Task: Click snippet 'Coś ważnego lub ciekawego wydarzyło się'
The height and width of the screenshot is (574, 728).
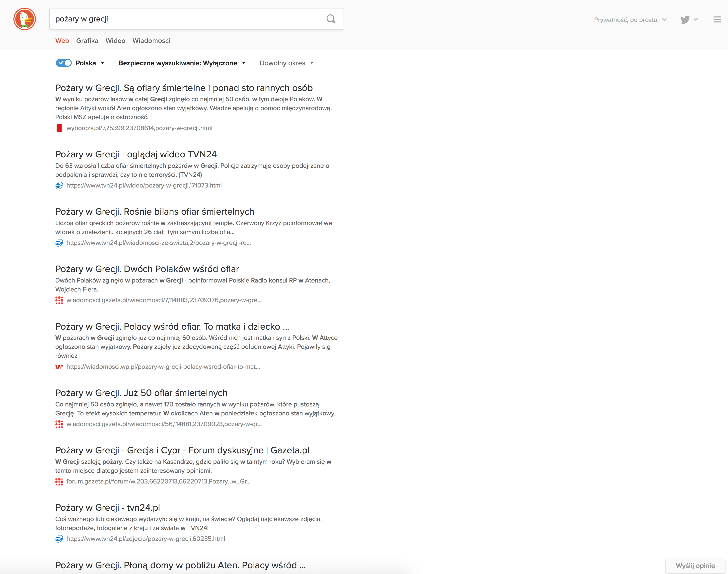Action: 189,524
